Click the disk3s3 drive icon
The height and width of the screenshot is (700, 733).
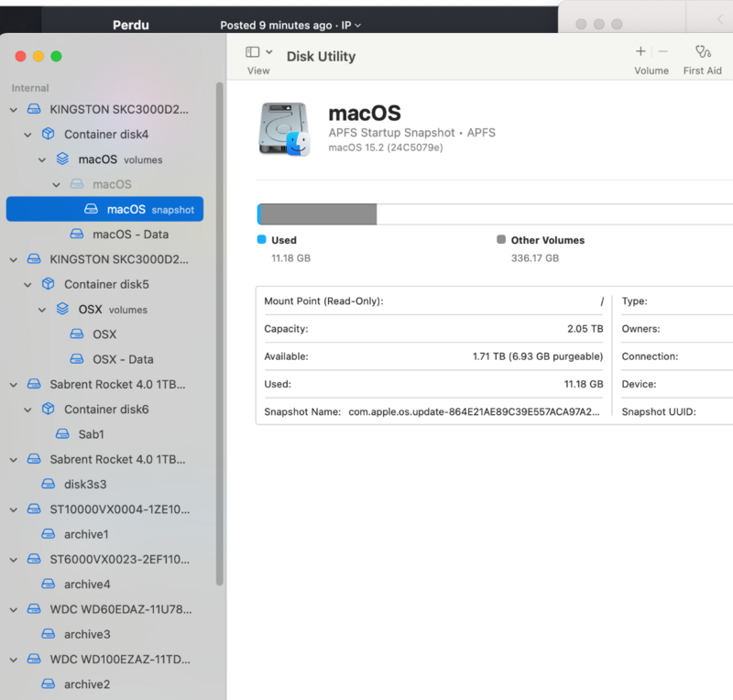[x=49, y=484]
